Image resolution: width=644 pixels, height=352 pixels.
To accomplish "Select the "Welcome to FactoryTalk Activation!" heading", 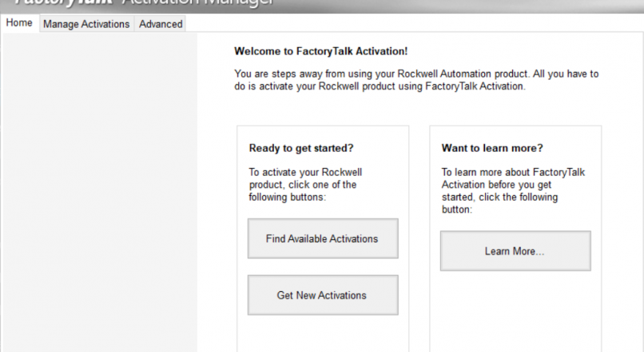I will pos(320,51).
